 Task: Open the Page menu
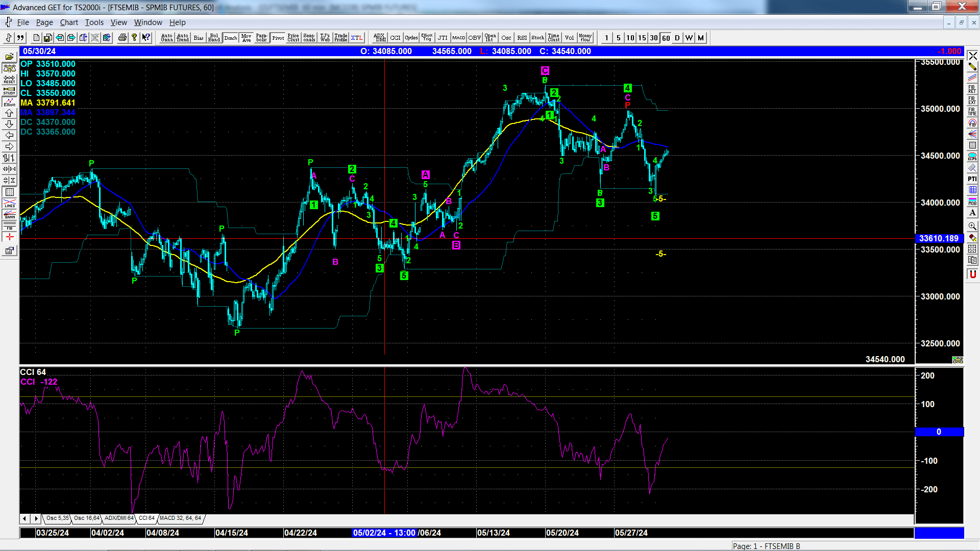click(x=44, y=22)
